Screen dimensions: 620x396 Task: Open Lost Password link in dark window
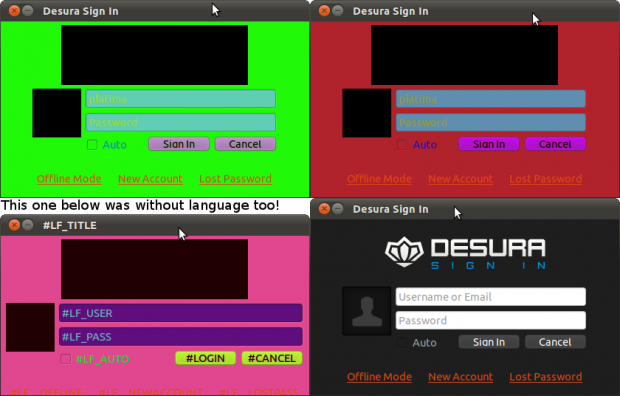coord(545,377)
